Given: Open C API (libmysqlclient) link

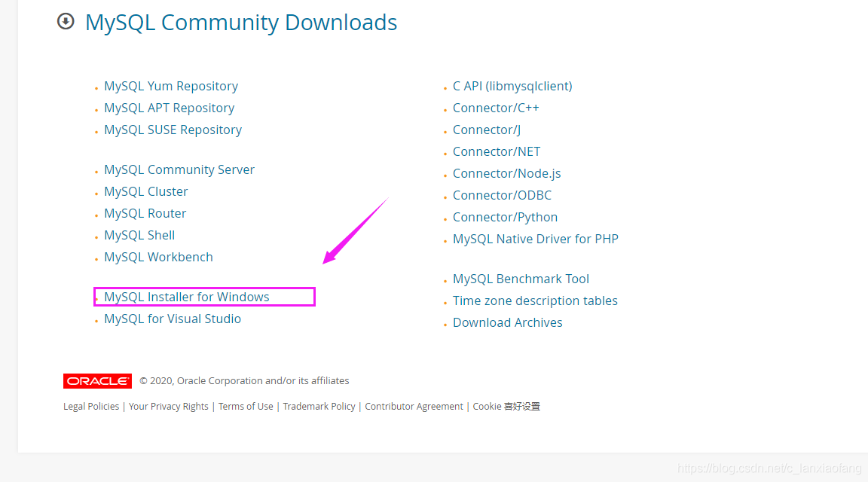Looking at the screenshot, I should click(x=512, y=87).
